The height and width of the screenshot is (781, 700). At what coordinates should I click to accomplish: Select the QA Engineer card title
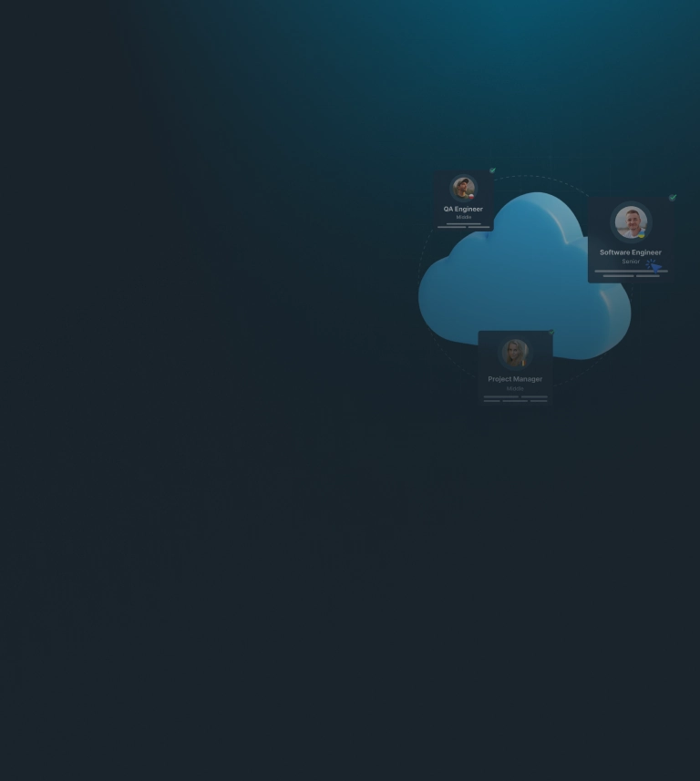click(463, 209)
